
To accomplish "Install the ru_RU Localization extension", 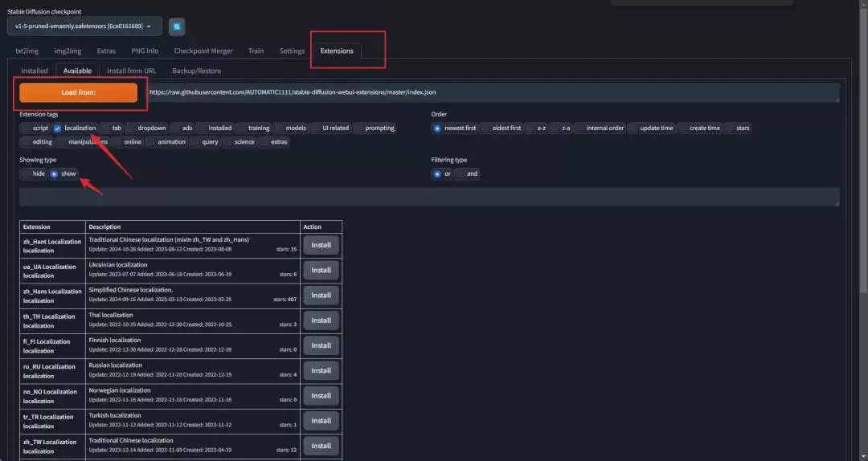I will 321,370.
